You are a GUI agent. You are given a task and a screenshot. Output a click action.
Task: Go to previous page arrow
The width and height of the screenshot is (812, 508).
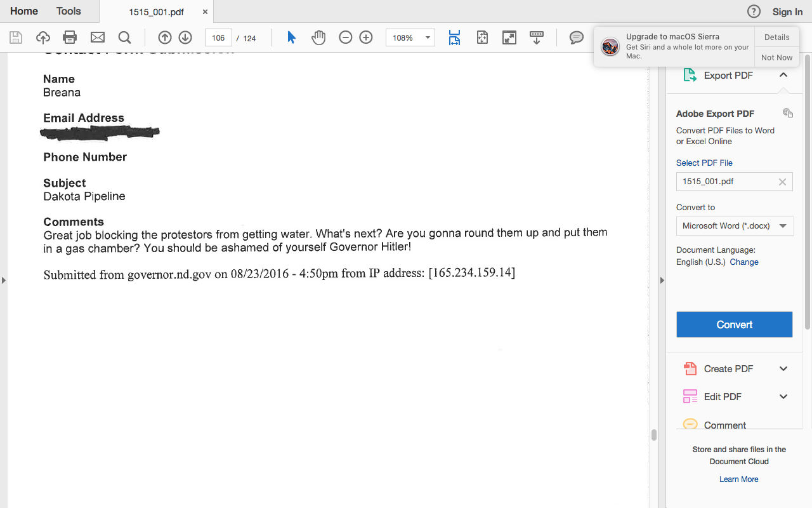(165, 37)
